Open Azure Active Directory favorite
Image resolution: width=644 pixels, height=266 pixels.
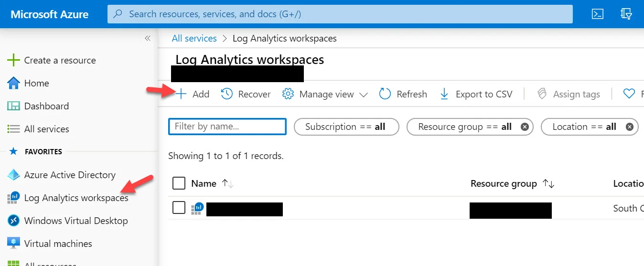[x=70, y=175]
